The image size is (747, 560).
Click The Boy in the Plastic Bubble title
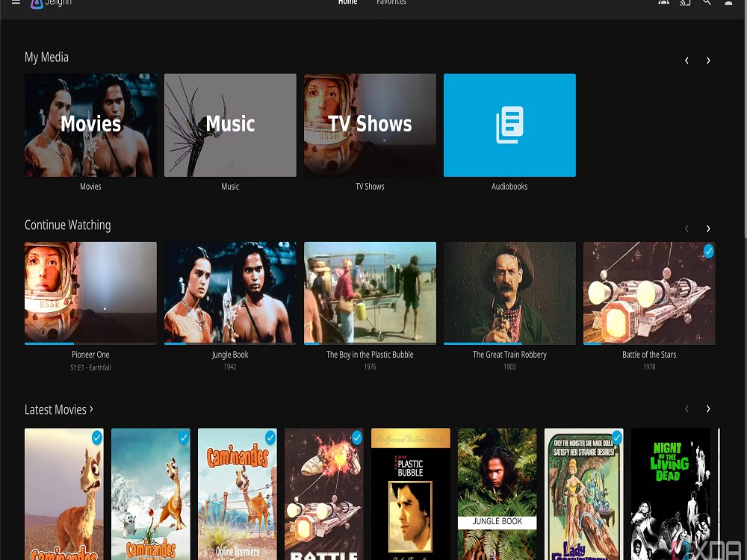pyautogui.click(x=370, y=354)
